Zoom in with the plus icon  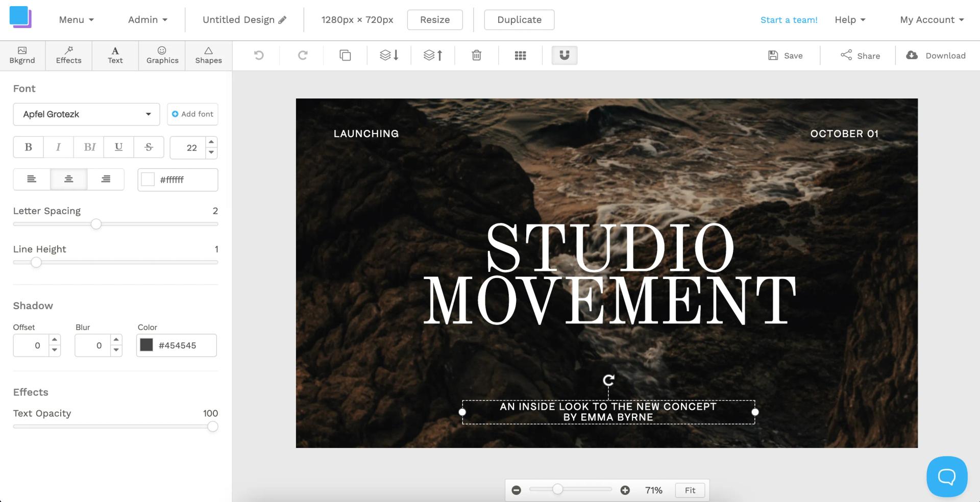click(x=625, y=490)
